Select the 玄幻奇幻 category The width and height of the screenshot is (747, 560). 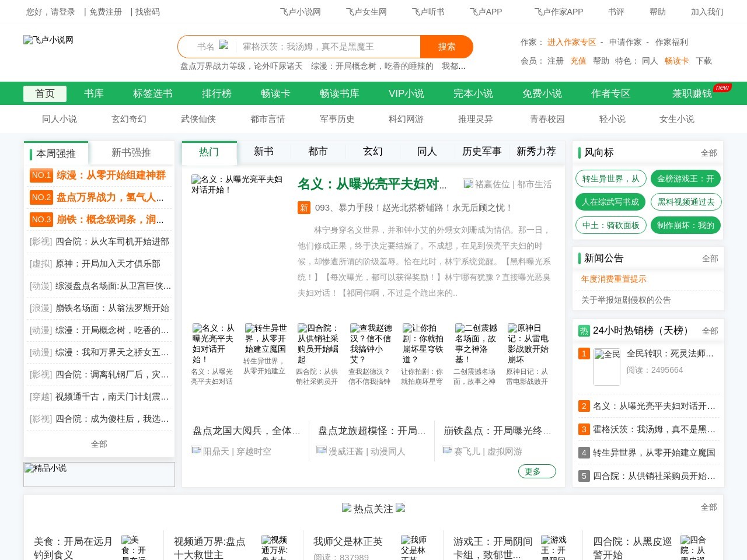pos(128,119)
